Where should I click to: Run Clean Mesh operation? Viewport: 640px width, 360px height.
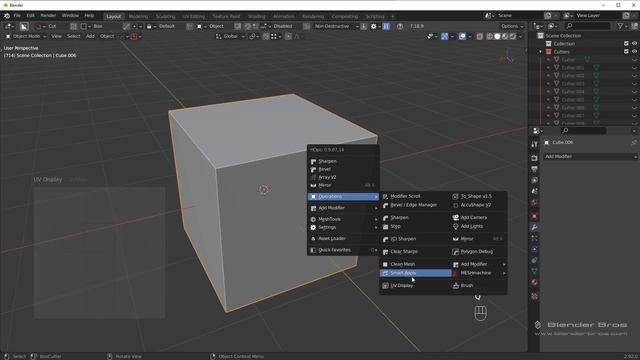coord(416,264)
